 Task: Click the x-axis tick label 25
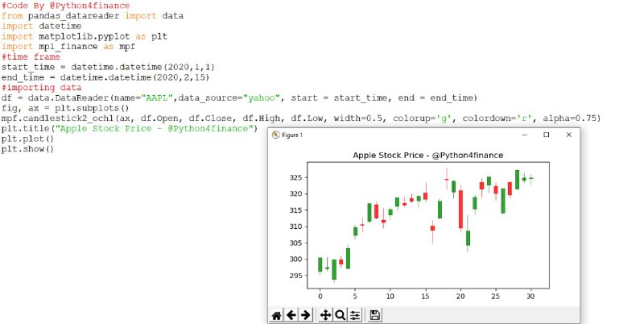click(496, 296)
